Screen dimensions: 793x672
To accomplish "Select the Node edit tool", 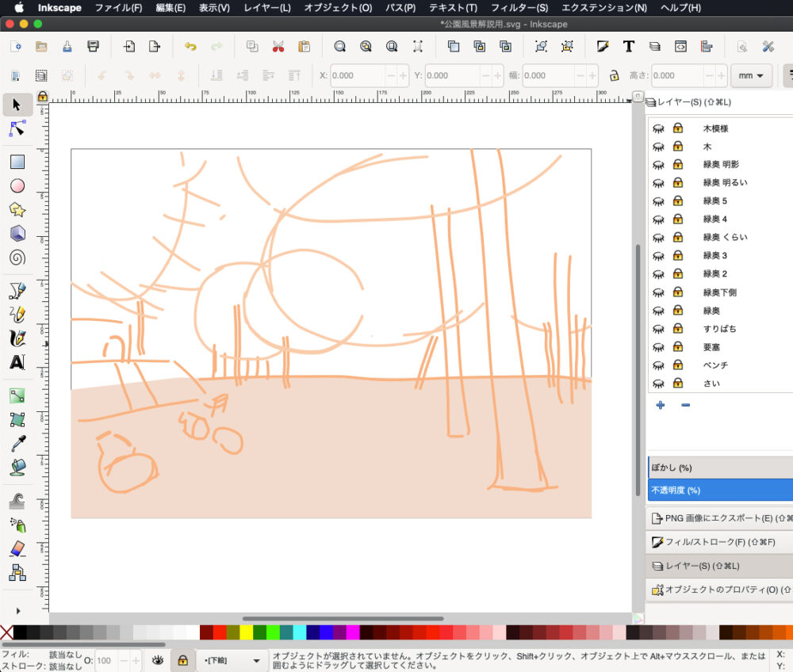I will [17, 129].
